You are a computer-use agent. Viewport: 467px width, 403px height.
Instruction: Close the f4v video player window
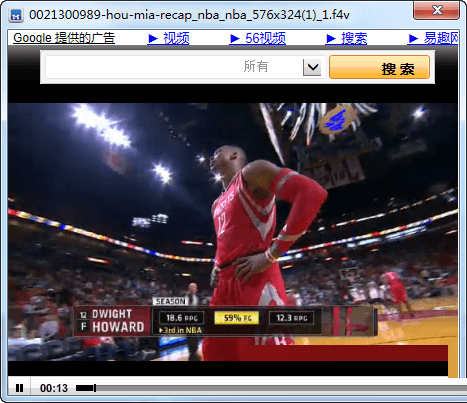tap(436, 10)
